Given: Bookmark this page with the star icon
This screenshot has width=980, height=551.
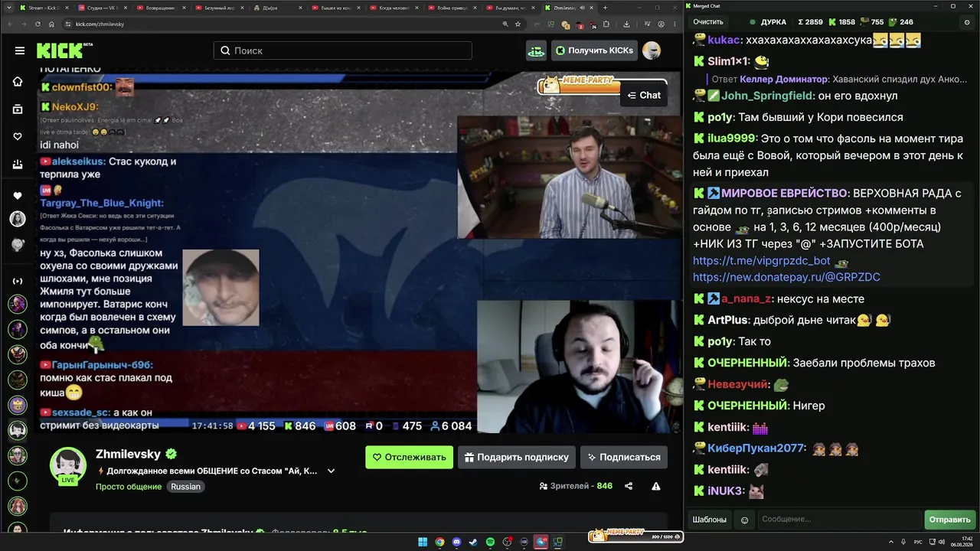Looking at the screenshot, I should 518,24.
